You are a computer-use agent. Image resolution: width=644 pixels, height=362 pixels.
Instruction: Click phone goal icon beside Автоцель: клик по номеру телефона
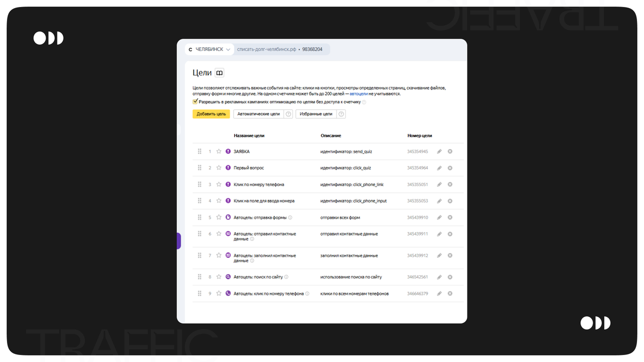coord(228,294)
